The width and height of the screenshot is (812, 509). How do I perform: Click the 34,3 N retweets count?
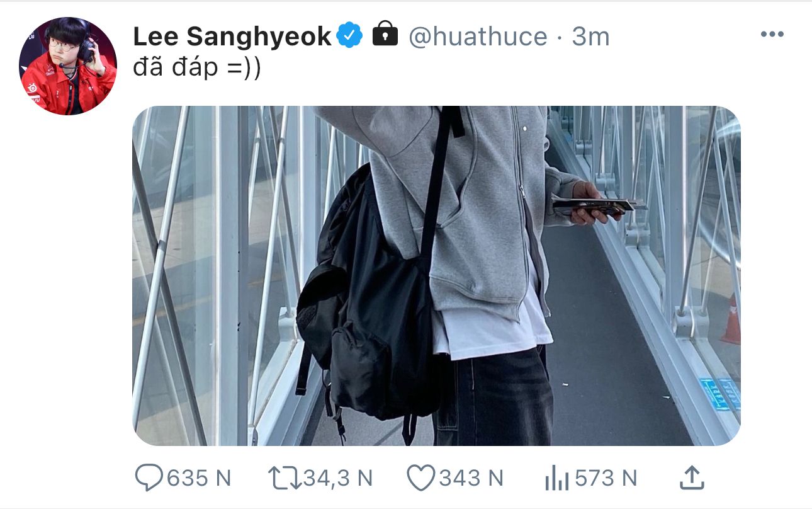point(338,479)
